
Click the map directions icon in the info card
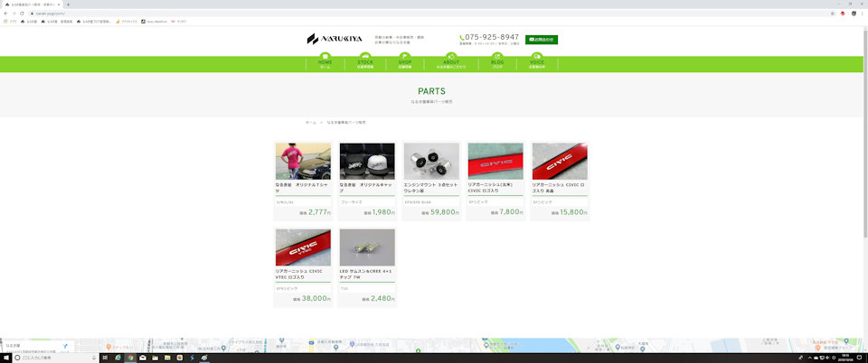tap(65, 347)
